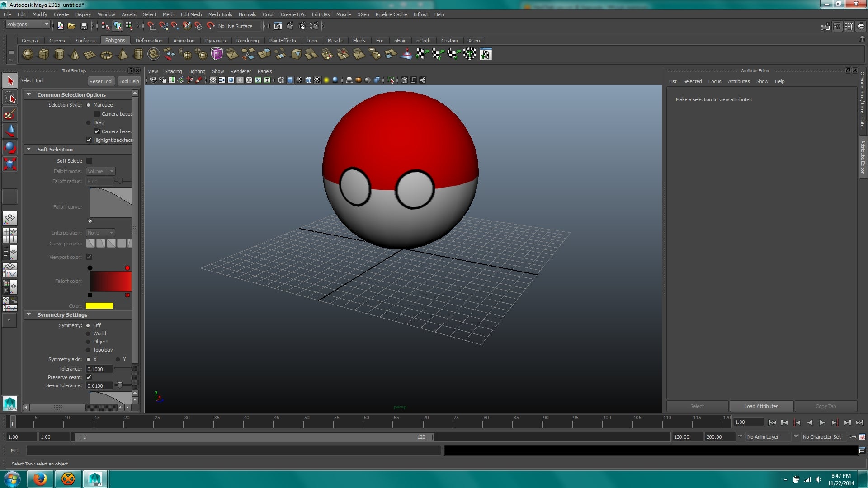The image size is (868, 488).
Task: Click the Select button in Attribute Editor
Action: [697, 406]
